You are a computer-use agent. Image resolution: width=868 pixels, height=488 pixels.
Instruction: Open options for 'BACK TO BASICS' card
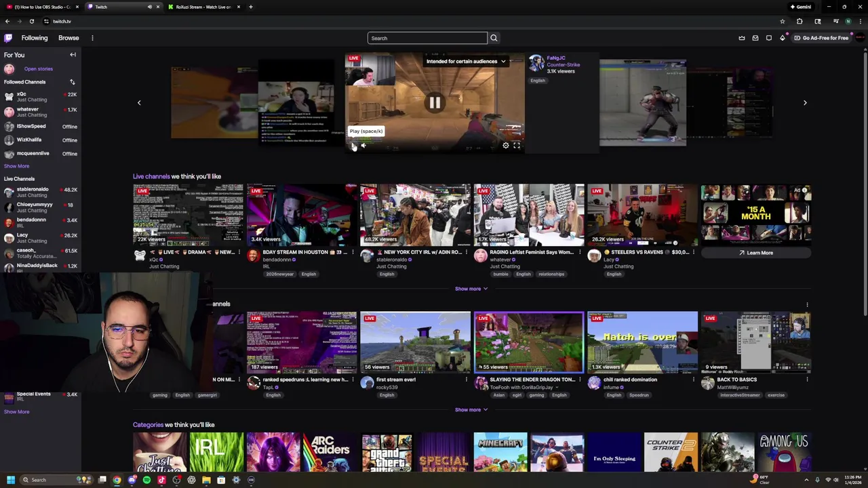point(807,380)
